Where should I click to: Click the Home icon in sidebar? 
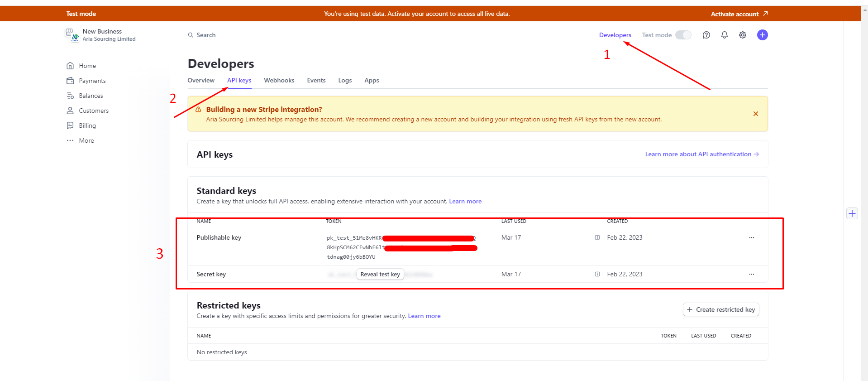click(70, 66)
